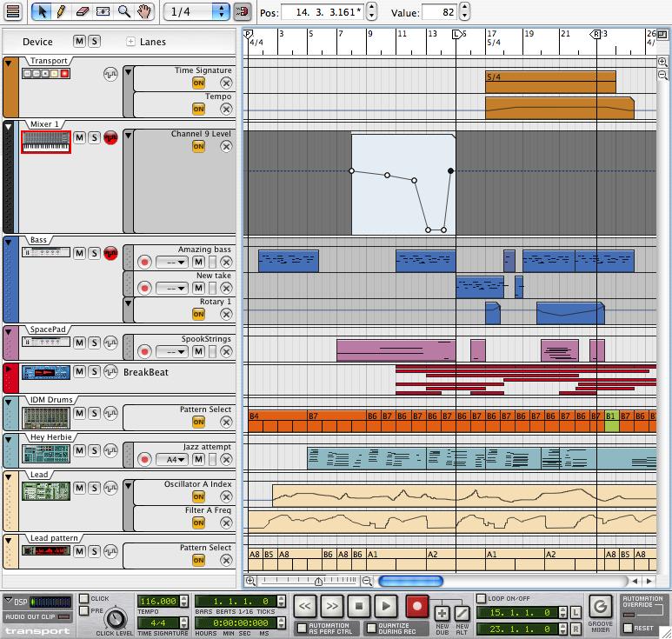Toggle the Loop On/Off checkbox

point(482,598)
